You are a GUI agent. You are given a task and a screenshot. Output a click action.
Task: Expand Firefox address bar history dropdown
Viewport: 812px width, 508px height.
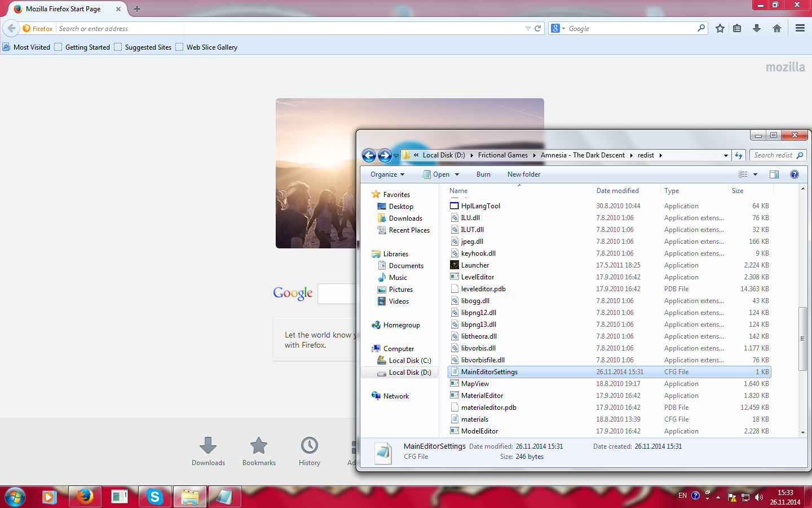pyautogui.click(x=528, y=28)
